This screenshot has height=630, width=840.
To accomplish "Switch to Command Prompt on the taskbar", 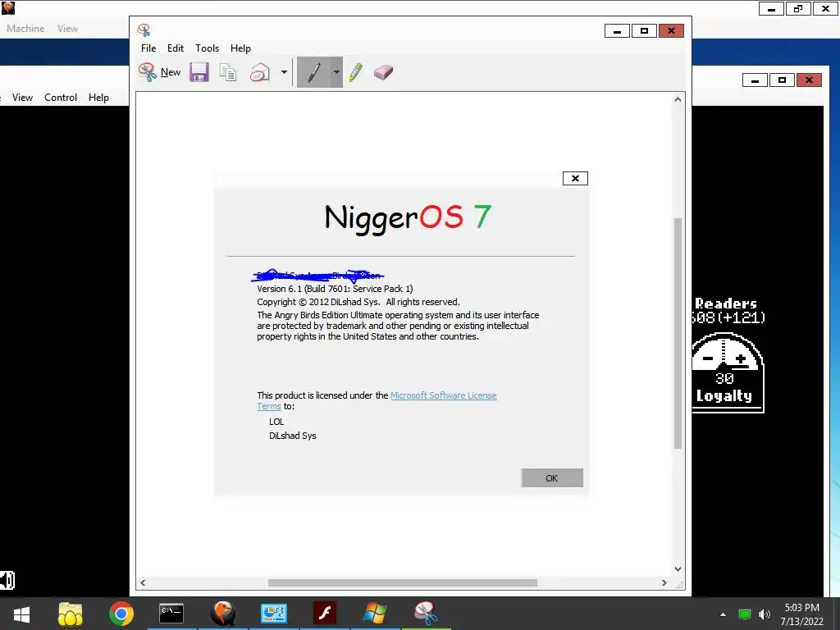I will tap(171, 614).
